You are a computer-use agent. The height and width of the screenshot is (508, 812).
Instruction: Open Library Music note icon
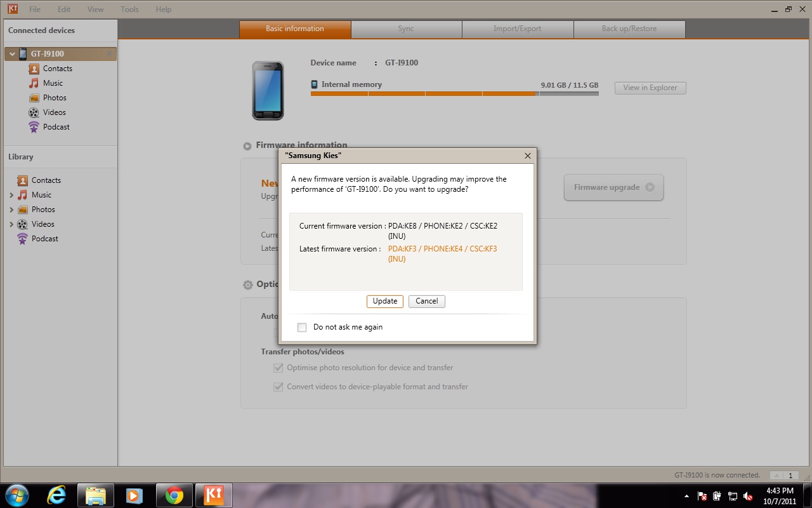tap(23, 195)
